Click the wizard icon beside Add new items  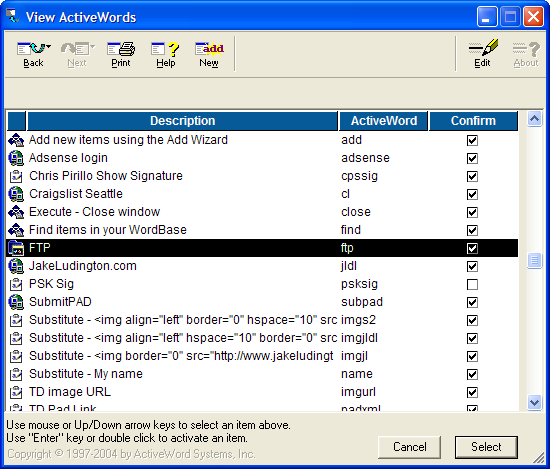16,140
